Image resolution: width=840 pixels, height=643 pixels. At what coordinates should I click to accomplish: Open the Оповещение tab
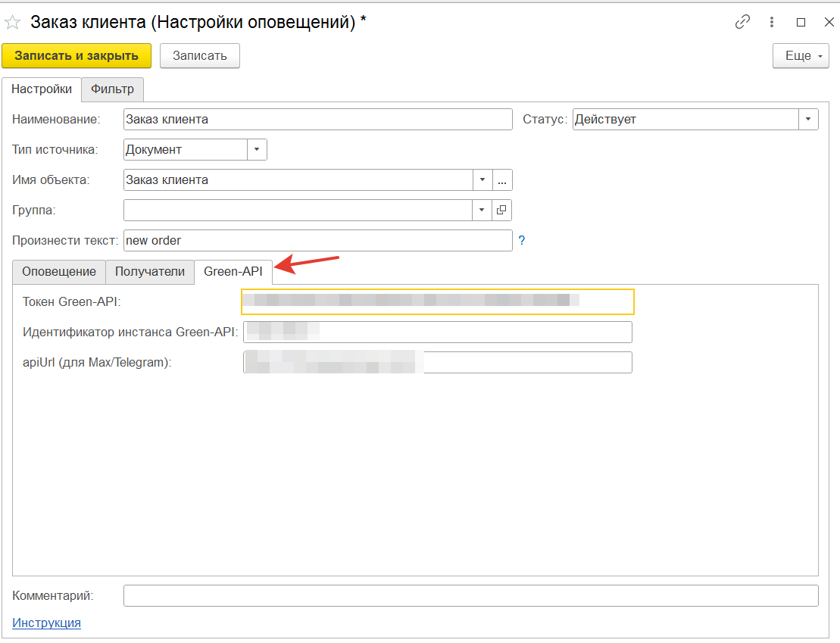tap(59, 272)
